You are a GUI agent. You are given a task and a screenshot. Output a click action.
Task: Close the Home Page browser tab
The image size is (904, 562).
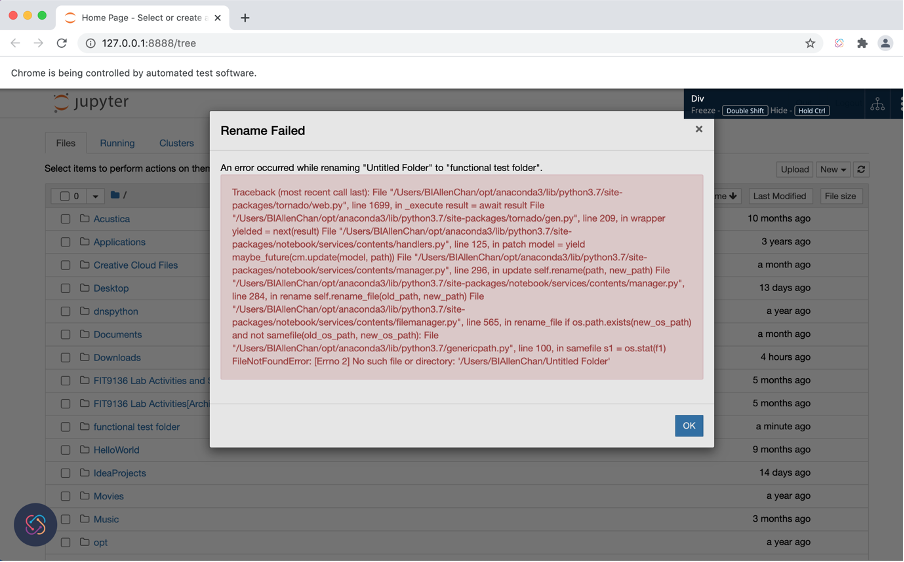tap(217, 18)
